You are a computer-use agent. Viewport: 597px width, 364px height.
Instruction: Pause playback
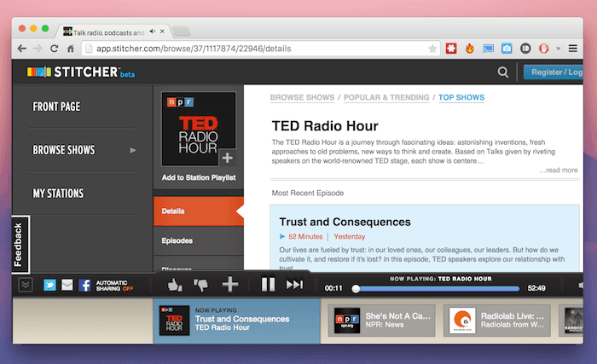268,285
